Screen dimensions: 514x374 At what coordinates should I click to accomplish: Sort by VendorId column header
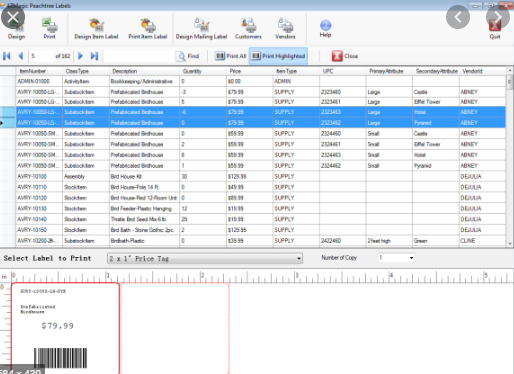tap(482, 71)
